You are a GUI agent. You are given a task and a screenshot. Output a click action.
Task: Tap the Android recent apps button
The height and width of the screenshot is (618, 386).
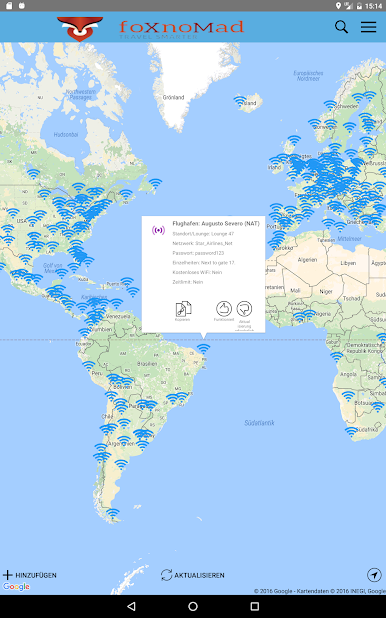pyautogui.click(x=255, y=606)
